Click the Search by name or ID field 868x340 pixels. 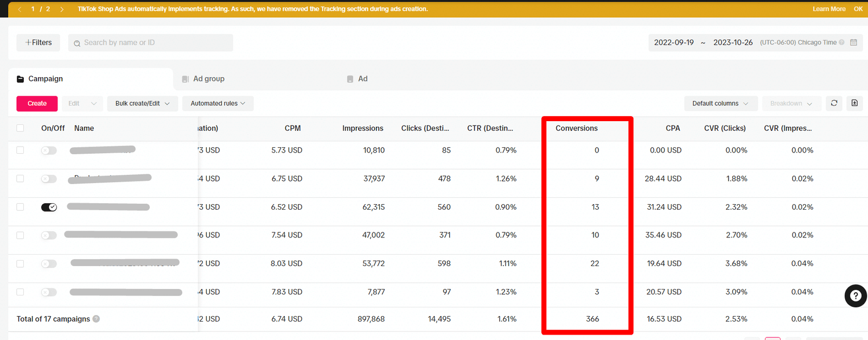pyautogui.click(x=151, y=42)
